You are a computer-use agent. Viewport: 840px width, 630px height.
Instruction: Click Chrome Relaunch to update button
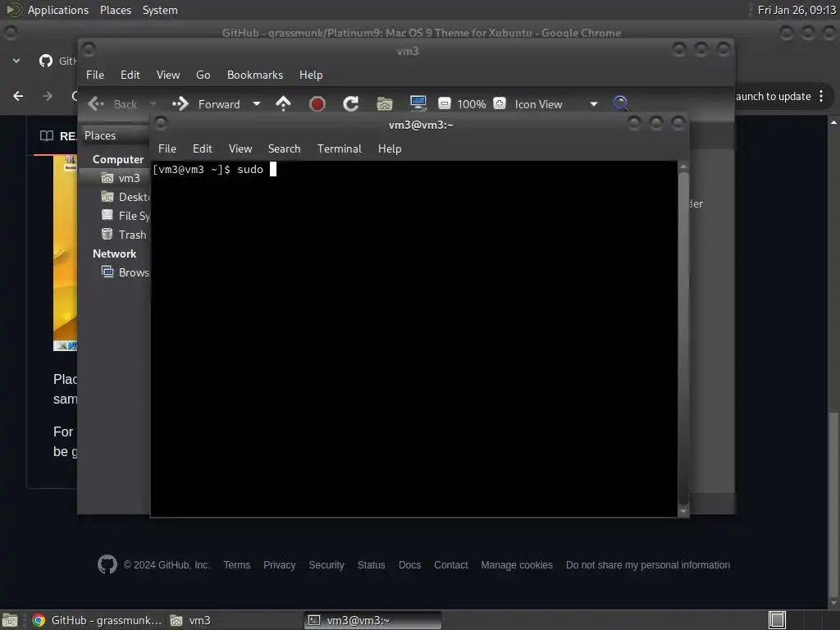coord(773,97)
